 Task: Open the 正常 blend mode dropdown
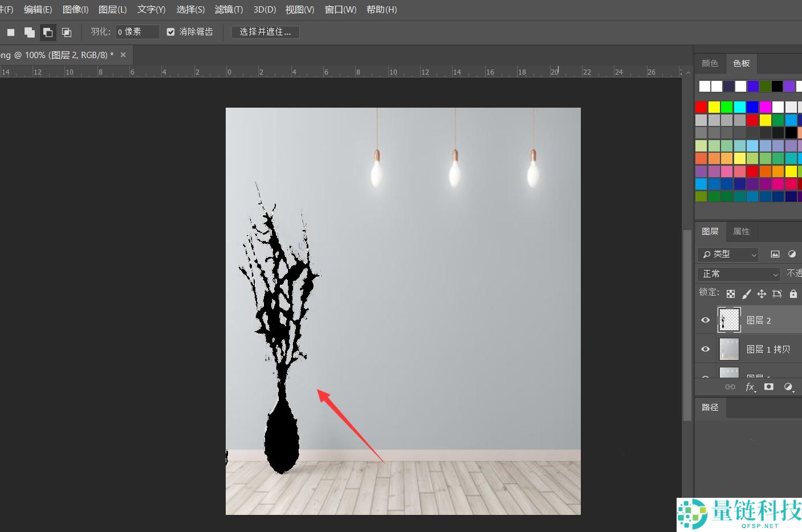[x=739, y=274]
